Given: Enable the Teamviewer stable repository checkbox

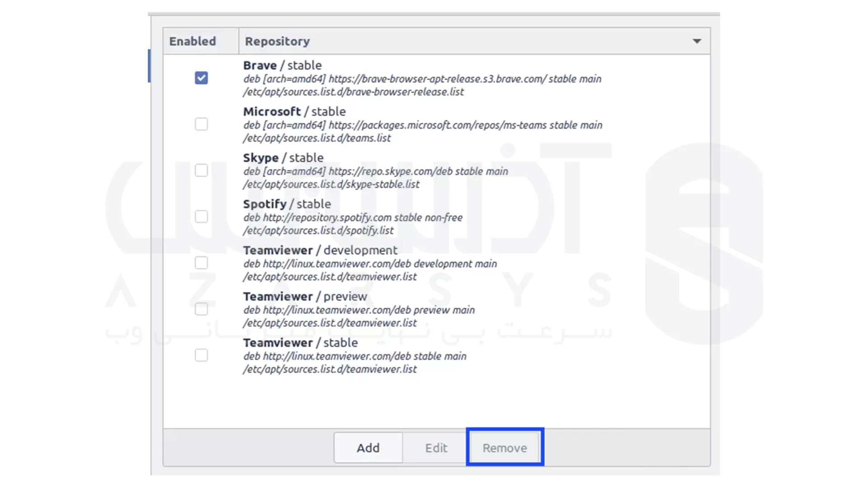Looking at the screenshot, I should tap(201, 355).
